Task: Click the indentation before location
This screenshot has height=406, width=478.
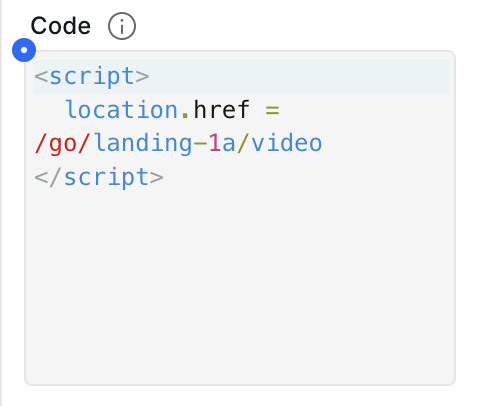Action: [49, 110]
